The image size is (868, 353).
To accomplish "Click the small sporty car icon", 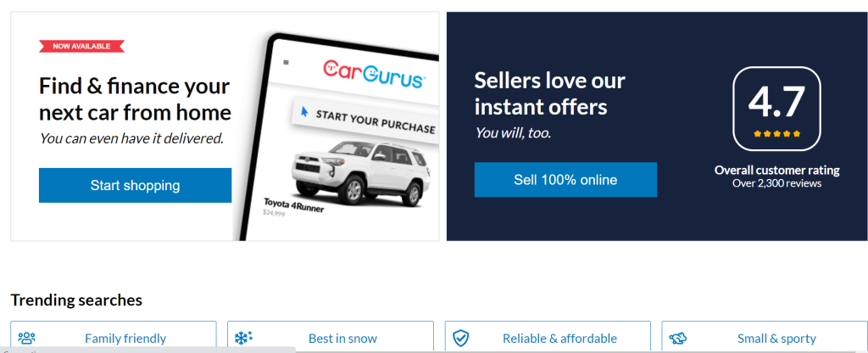I will 677,338.
